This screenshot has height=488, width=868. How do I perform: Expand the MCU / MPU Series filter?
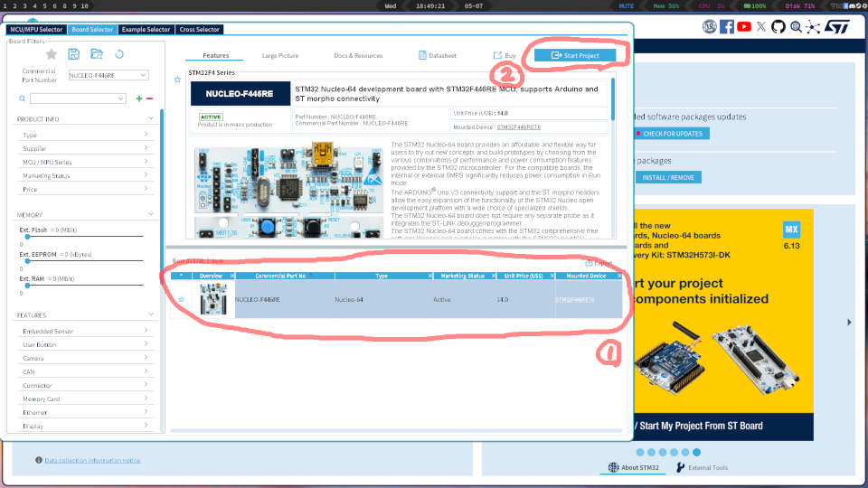[x=146, y=162]
